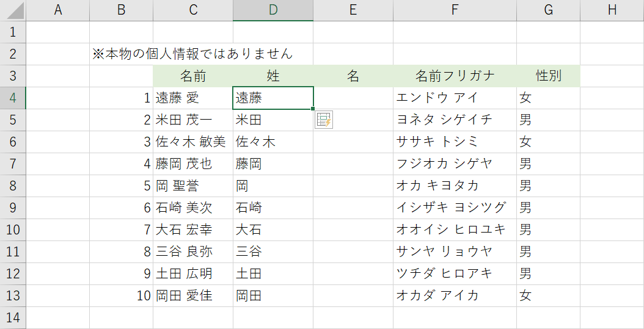Select the cell containing 佐々木 敏美

(192, 142)
